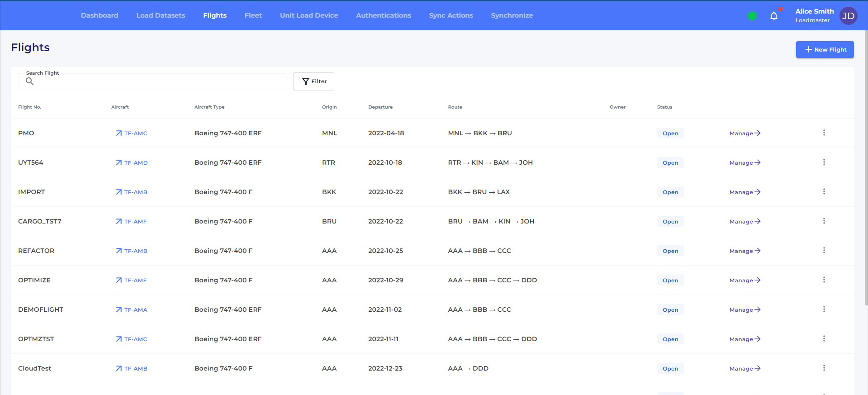Open the three-dot menu for the CloudTest flight

(824, 368)
